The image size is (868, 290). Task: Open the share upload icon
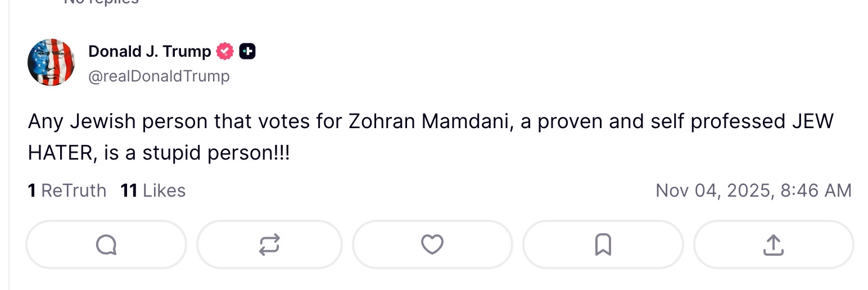click(774, 244)
